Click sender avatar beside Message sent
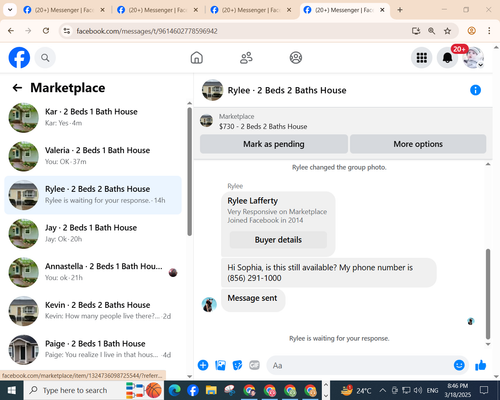The width and height of the screenshot is (500, 400). click(x=209, y=304)
